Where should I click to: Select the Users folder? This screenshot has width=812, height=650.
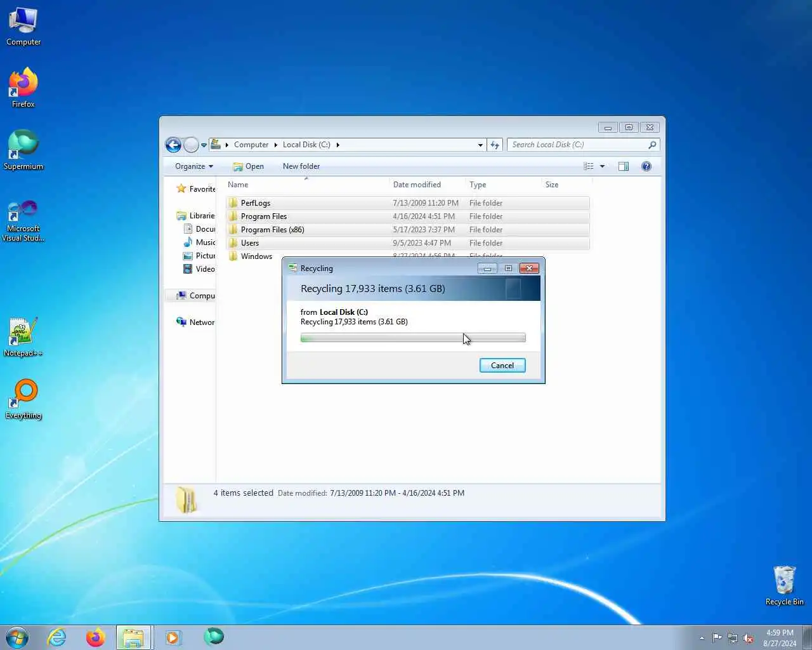(407, 243)
